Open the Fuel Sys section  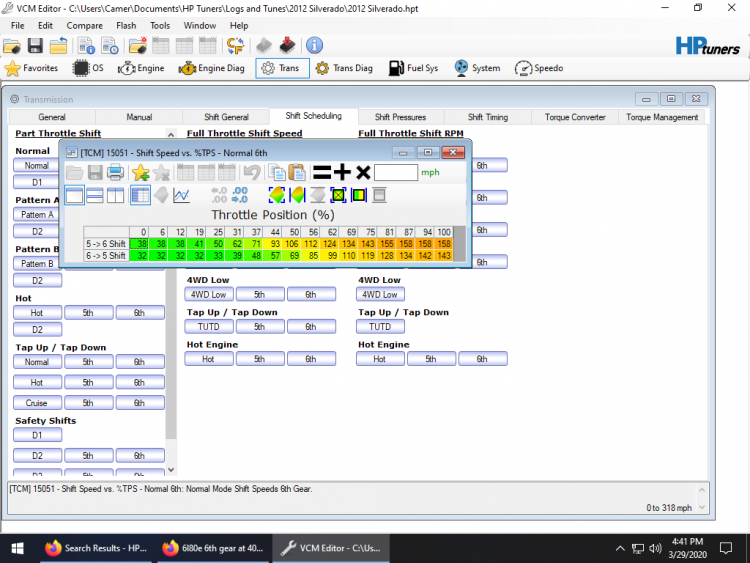pyautogui.click(x=413, y=68)
